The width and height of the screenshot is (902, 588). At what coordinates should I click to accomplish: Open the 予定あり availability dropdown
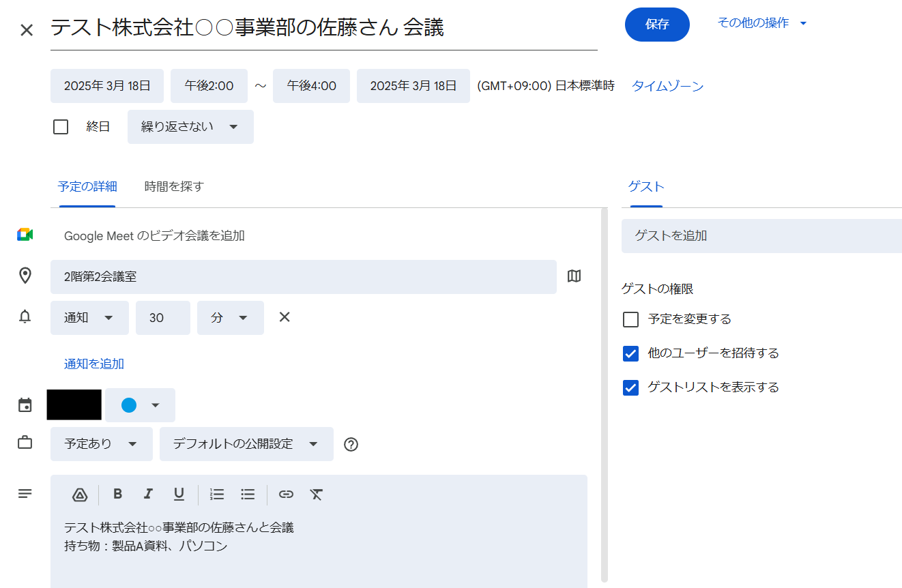coord(101,444)
